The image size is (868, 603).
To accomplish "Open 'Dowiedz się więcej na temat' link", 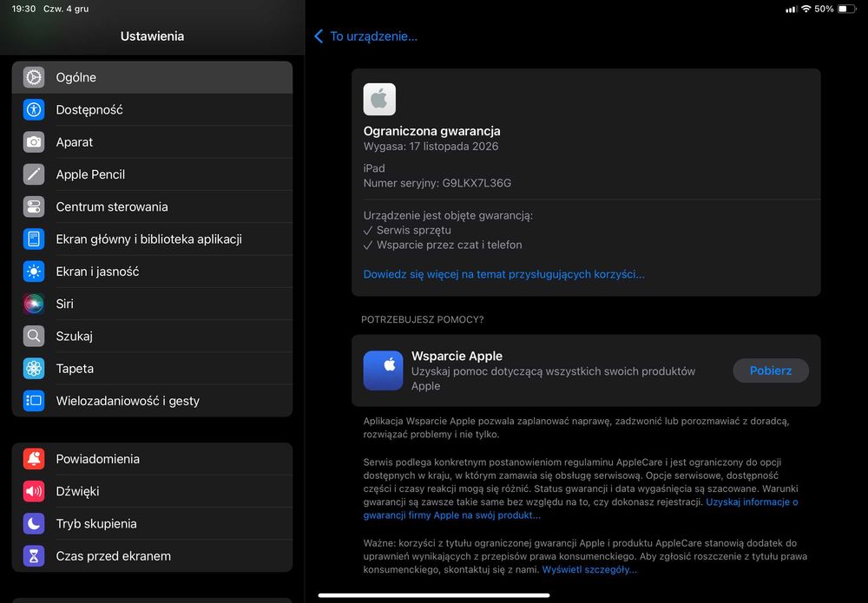I will point(503,274).
